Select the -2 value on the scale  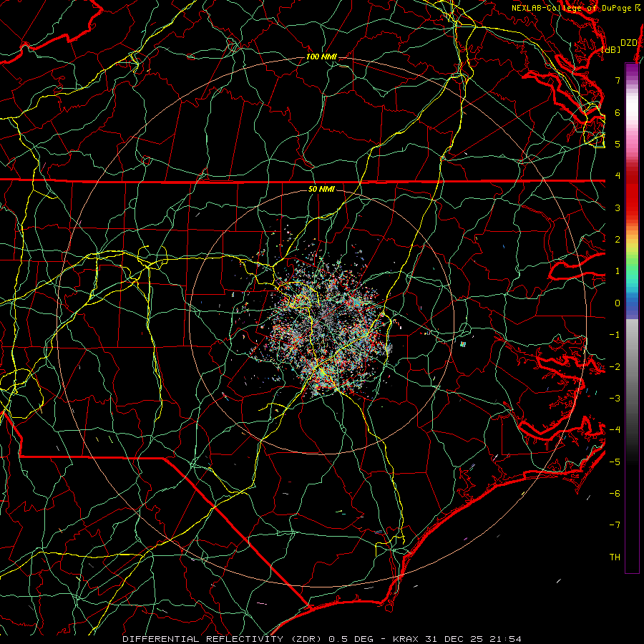[615, 367]
